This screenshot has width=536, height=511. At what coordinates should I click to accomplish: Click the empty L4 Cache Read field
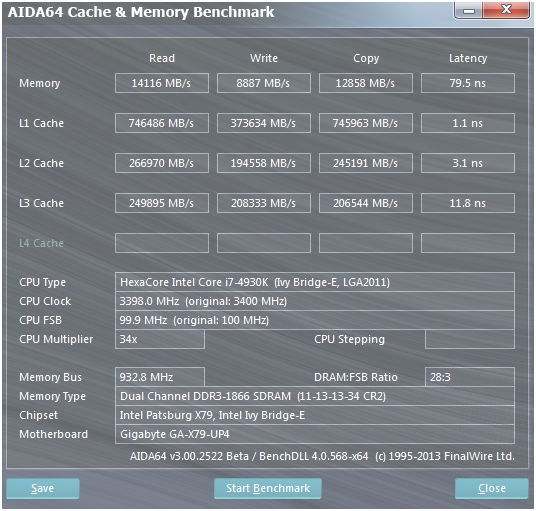[x=162, y=243]
